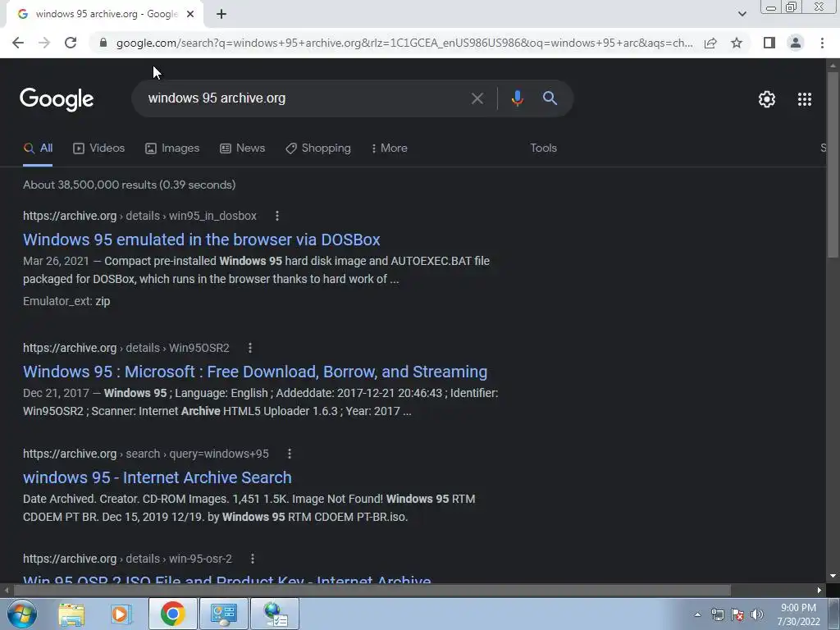Start voice search with the microphone
Image resolution: width=840 pixels, height=630 pixels.
click(x=517, y=98)
